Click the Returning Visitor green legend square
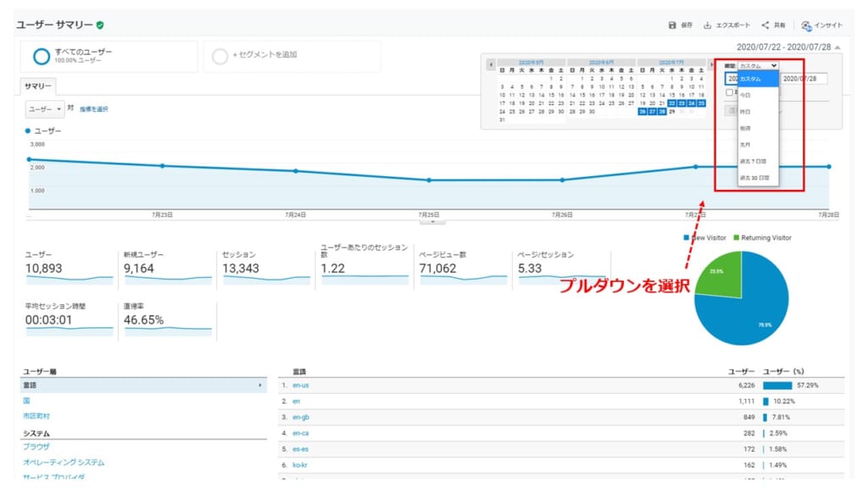 coord(737,238)
